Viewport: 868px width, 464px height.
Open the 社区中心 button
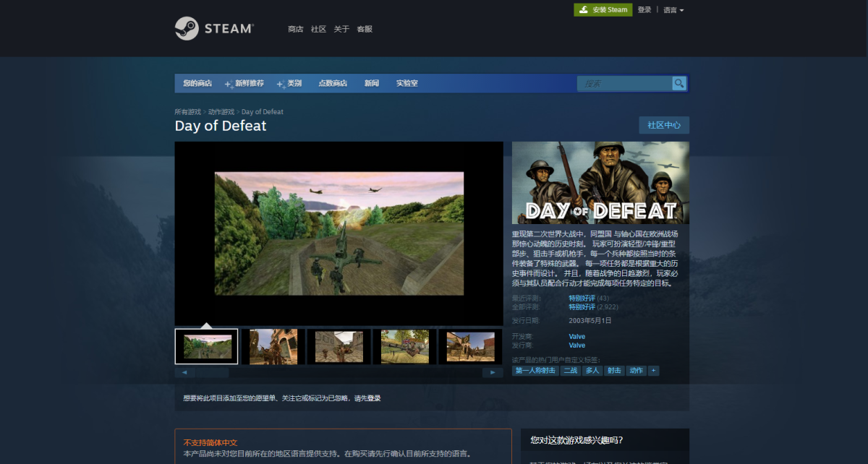tap(664, 125)
